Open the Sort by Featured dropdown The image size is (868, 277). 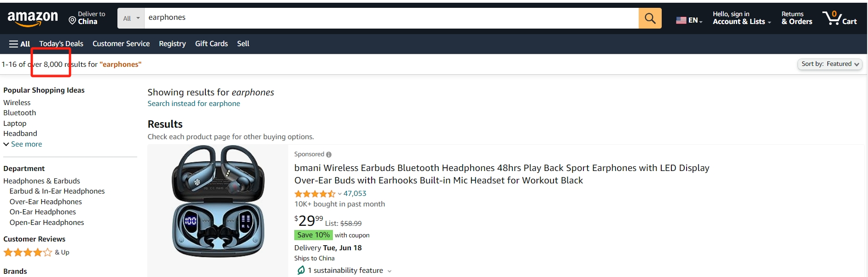pyautogui.click(x=830, y=64)
